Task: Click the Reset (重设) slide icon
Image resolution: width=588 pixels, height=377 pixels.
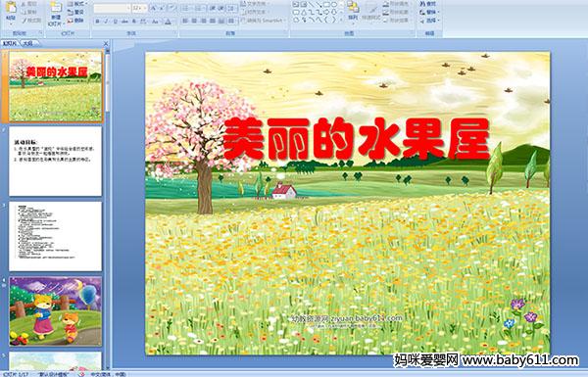Action: pyautogui.click(x=75, y=12)
